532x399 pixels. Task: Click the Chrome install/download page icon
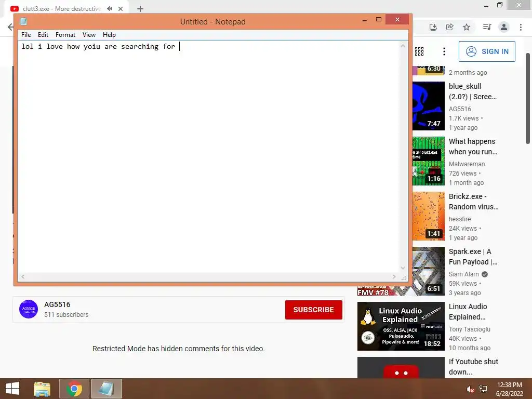(x=433, y=27)
